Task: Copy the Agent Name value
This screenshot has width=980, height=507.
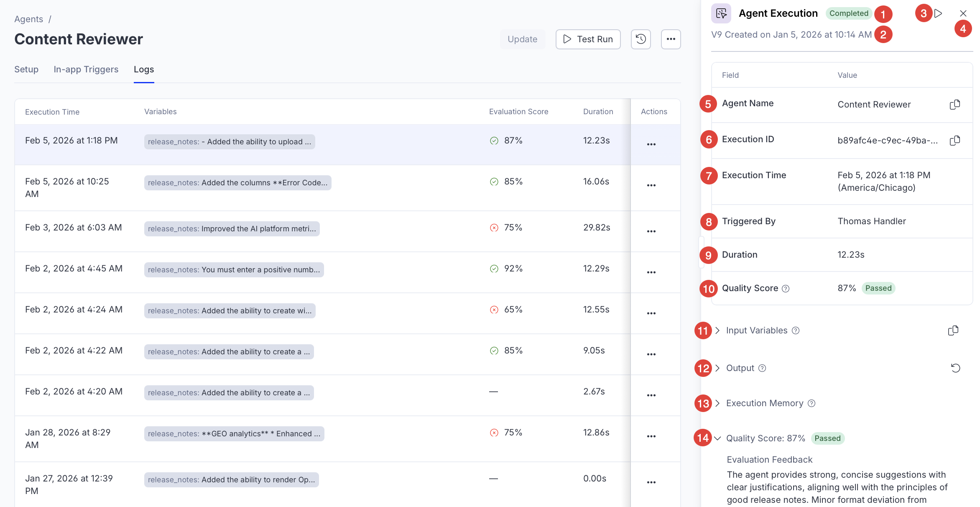Action: [x=954, y=105]
